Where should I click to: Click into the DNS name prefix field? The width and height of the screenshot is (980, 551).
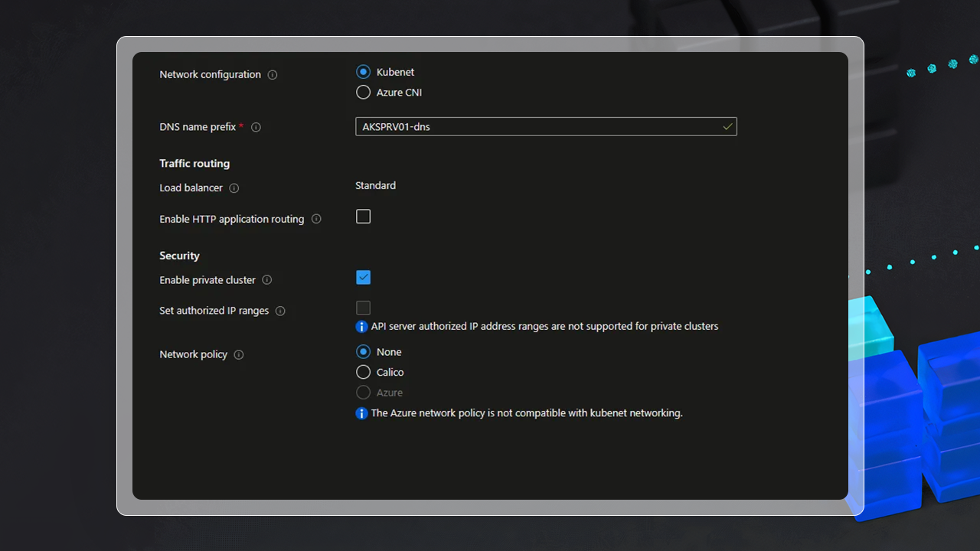[x=536, y=127]
